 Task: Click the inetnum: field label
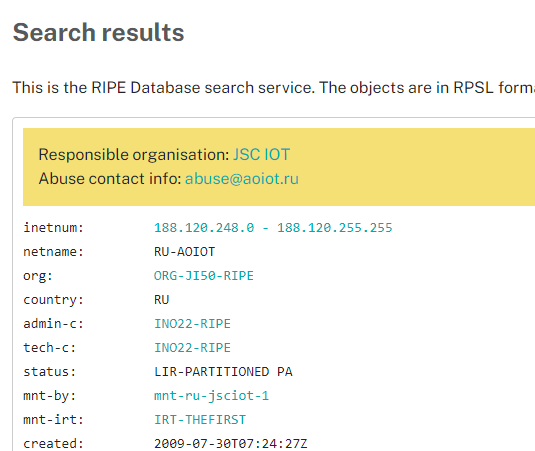[x=54, y=228]
